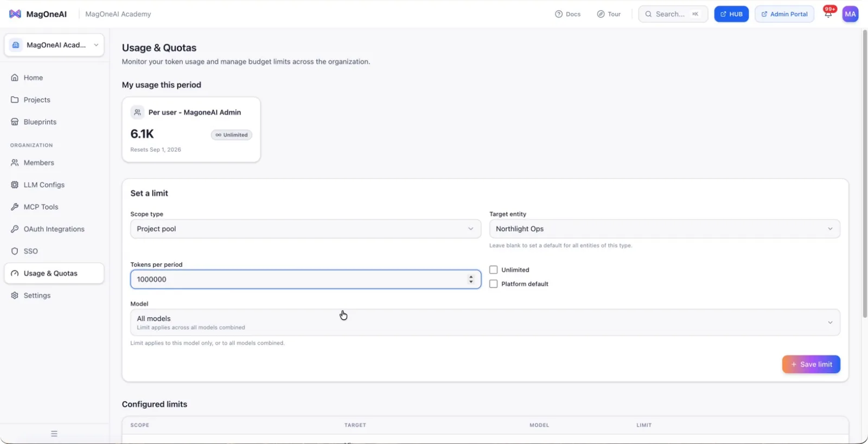
Task: Click the Save limit button
Action: (x=811, y=364)
